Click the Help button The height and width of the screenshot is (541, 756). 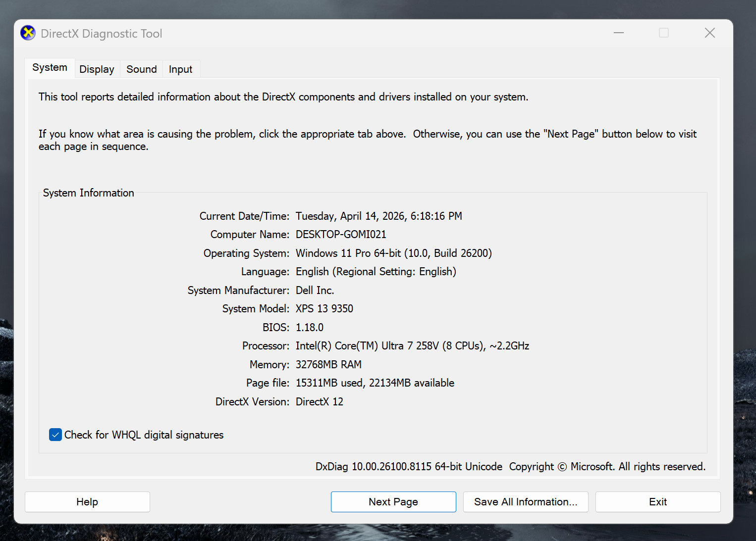click(87, 502)
